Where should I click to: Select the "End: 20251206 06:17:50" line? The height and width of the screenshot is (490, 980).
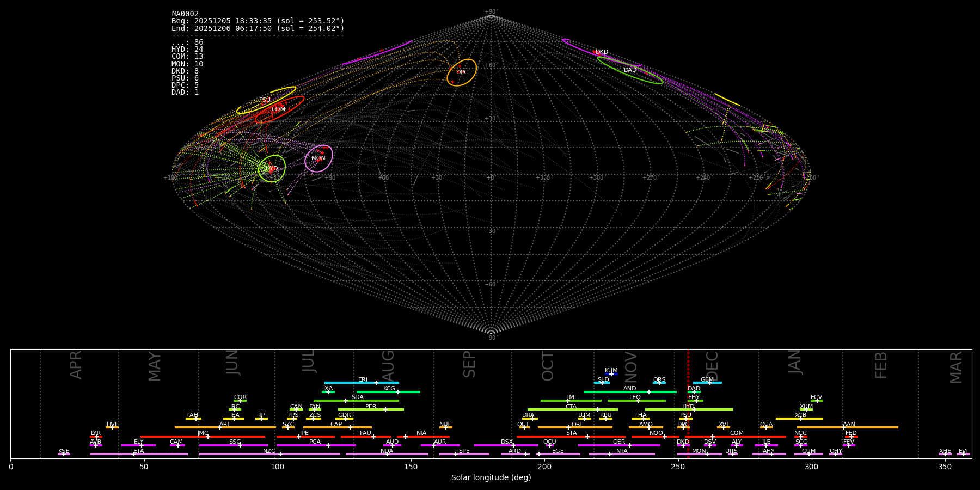click(x=258, y=28)
